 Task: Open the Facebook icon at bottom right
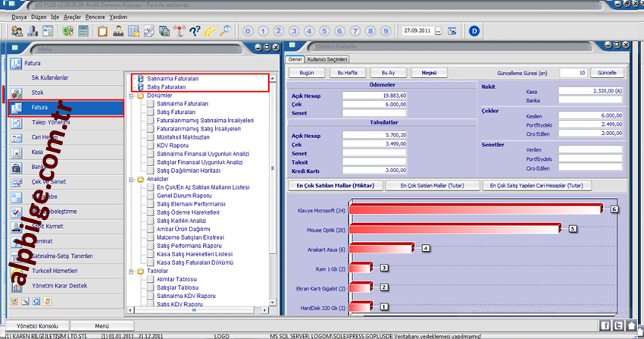[605, 325]
